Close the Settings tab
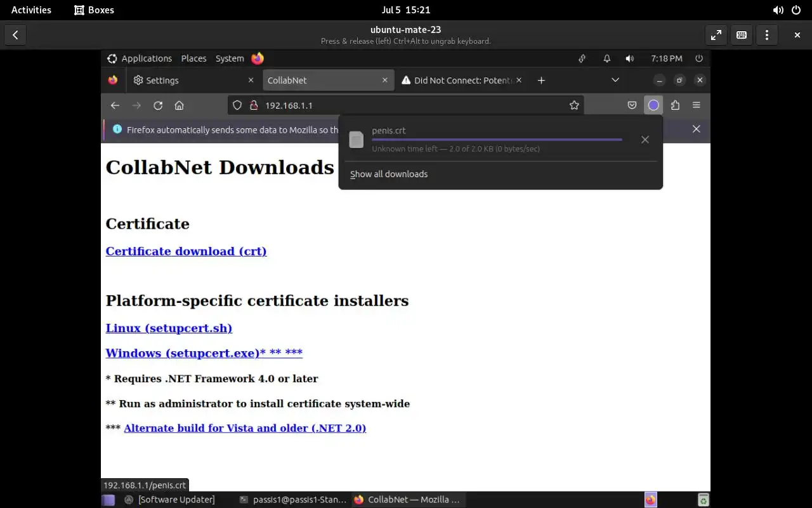 point(251,80)
